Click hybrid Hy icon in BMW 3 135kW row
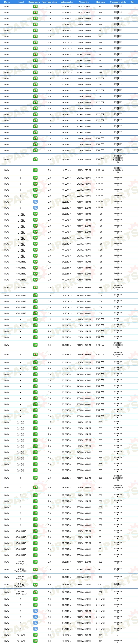This screenshot has height=644, width=138. 35,202
